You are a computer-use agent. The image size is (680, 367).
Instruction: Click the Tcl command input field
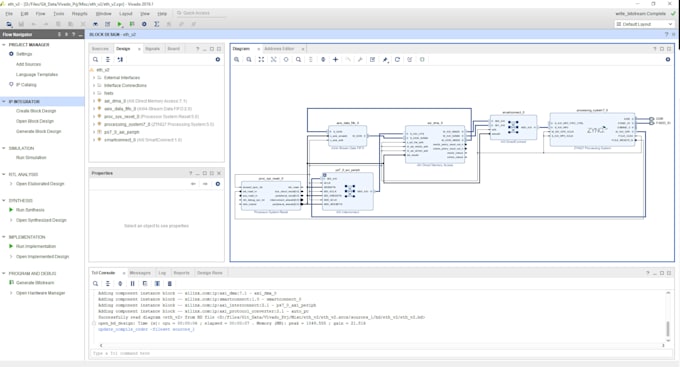(381, 354)
